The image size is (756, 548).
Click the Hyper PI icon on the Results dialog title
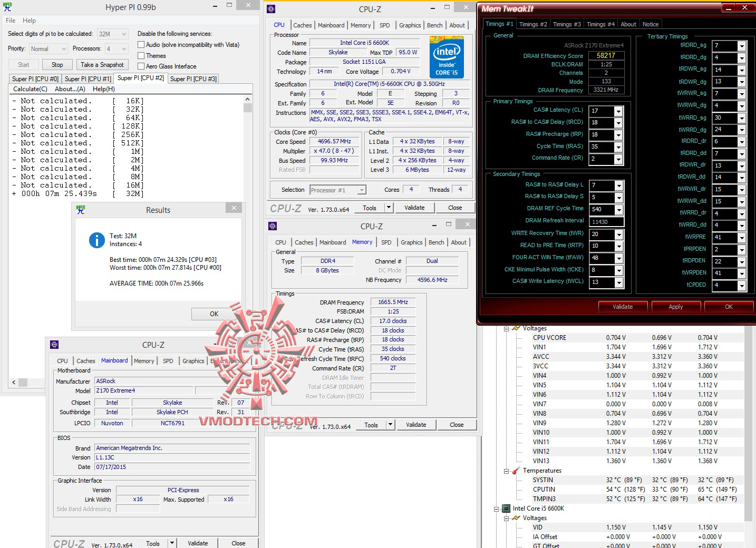click(81, 209)
